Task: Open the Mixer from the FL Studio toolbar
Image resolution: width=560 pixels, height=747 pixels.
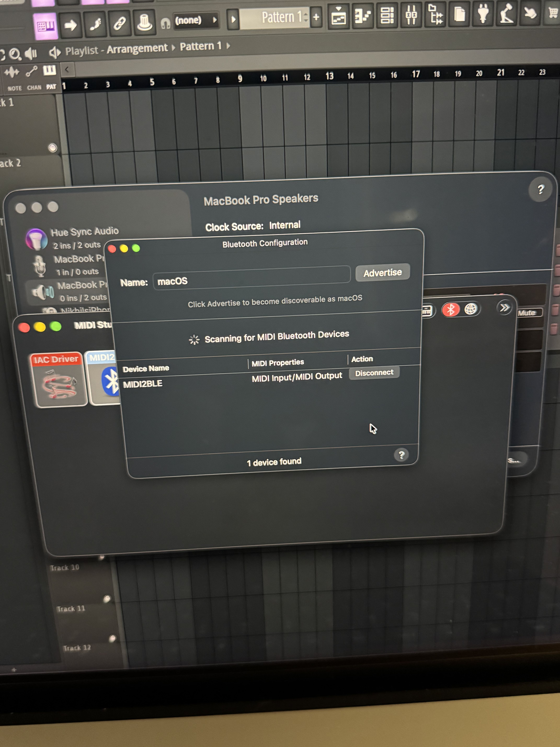Action: 412,15
